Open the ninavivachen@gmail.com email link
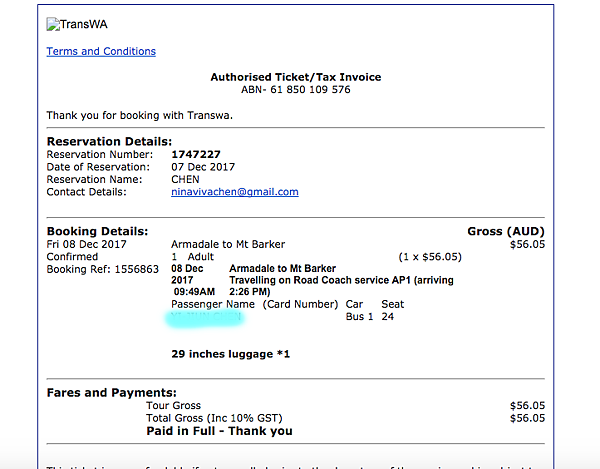600x469 pixels. tap(235, 192)
